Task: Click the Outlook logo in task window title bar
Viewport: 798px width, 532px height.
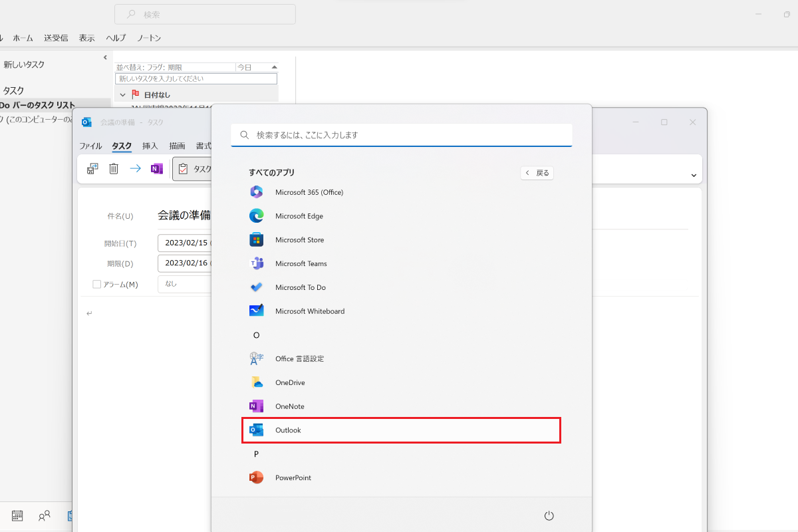Action: click(86, 122)
